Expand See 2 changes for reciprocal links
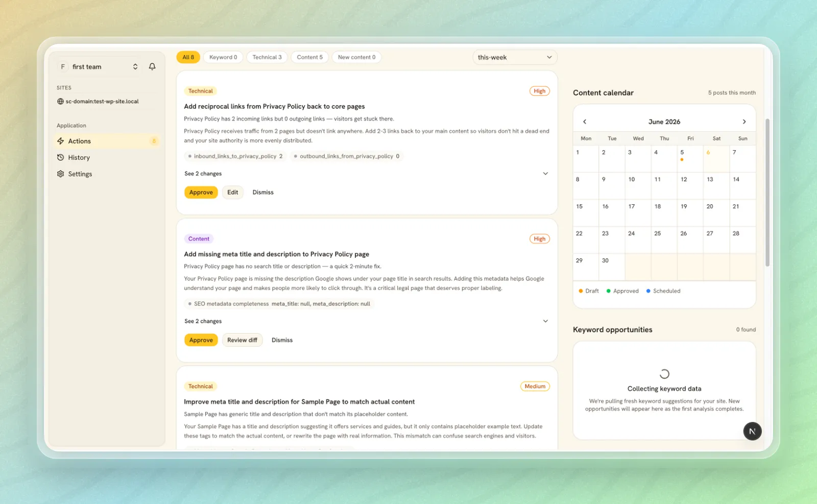817x504 pixels. coord(366,174)
